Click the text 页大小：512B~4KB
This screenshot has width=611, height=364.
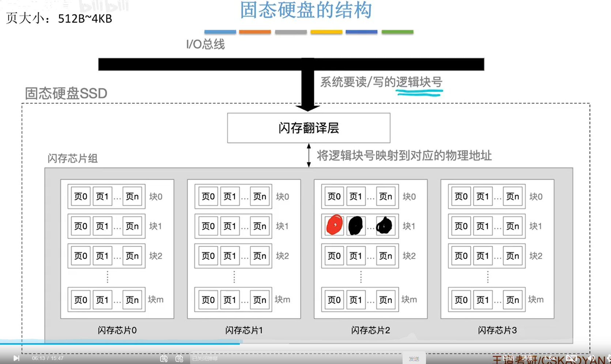pos(59,18)
